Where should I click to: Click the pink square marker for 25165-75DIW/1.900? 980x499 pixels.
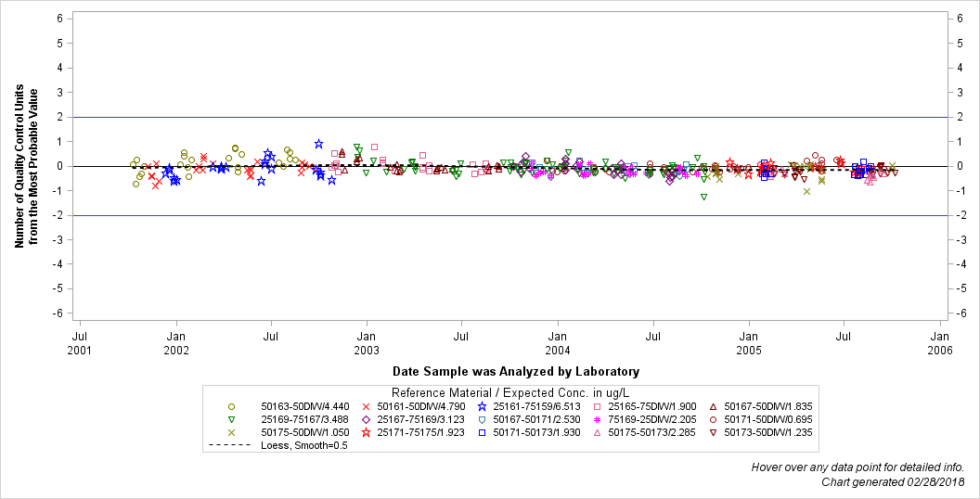point(598,406)
